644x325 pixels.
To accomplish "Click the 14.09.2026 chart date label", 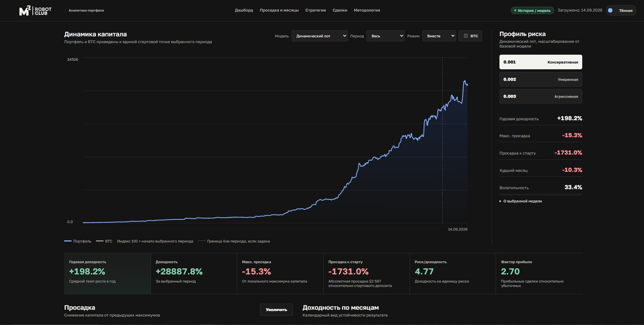I will [458, 230].
